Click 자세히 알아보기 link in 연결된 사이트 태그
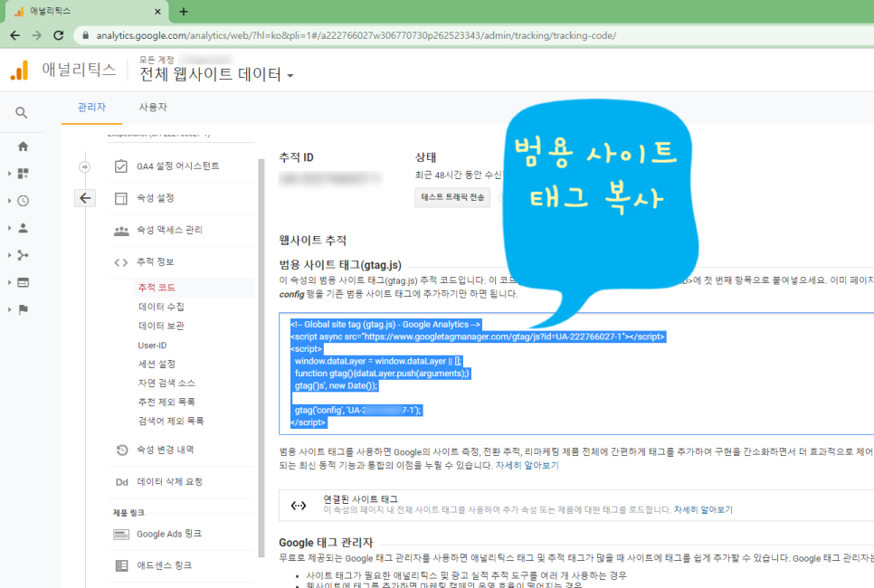 [703, 510]
